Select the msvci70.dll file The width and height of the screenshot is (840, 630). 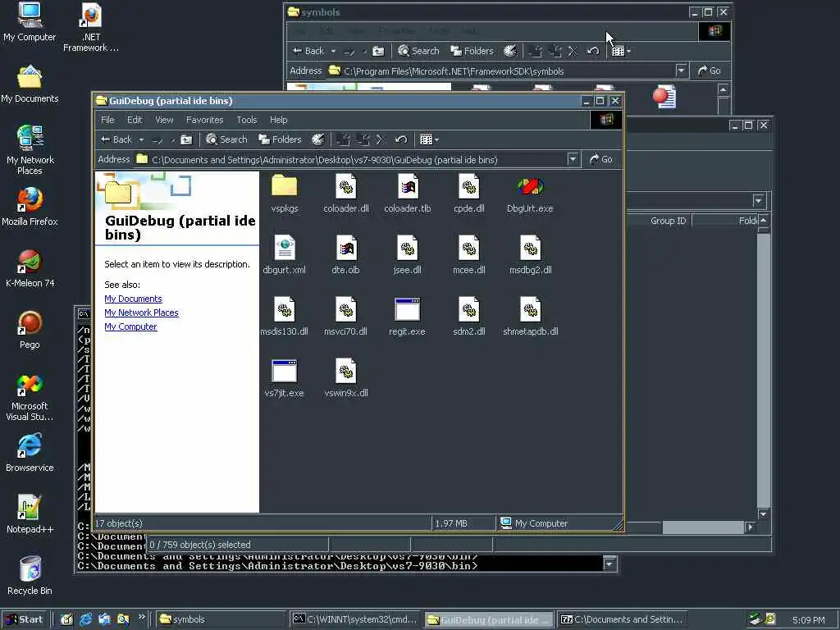coord(345,317)
